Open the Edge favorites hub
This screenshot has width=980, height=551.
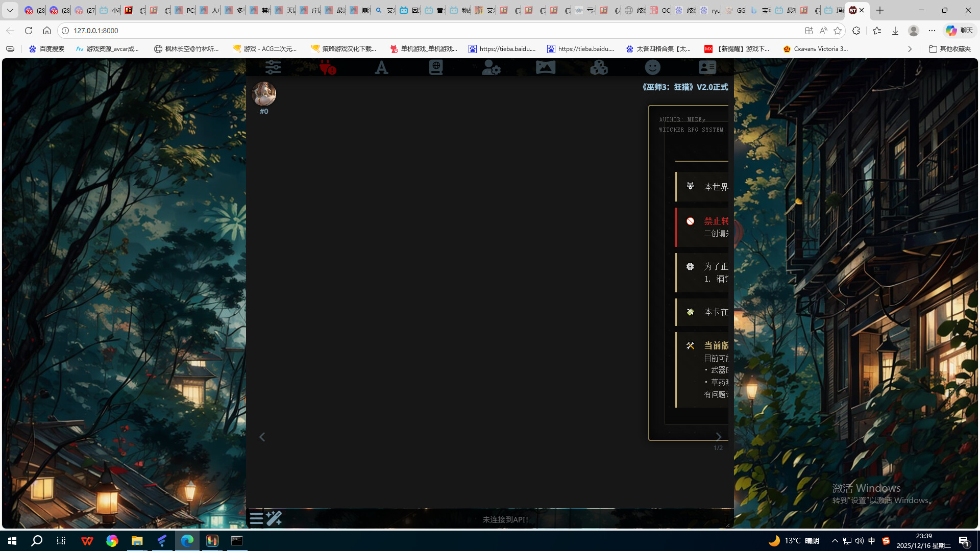877,31
